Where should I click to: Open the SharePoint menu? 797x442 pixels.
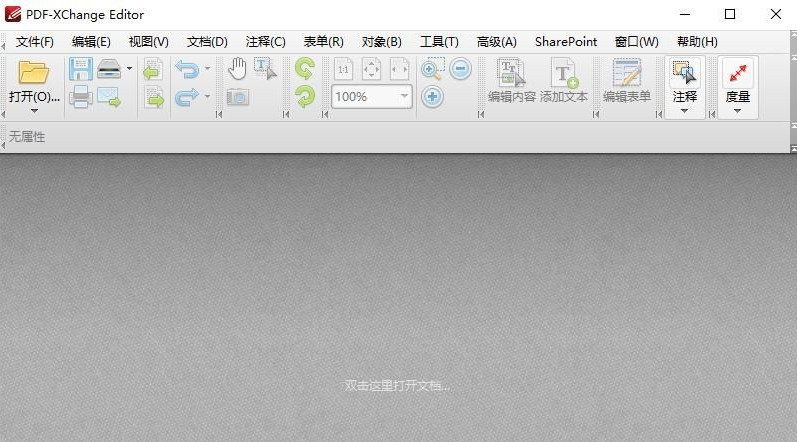(566, 42)
